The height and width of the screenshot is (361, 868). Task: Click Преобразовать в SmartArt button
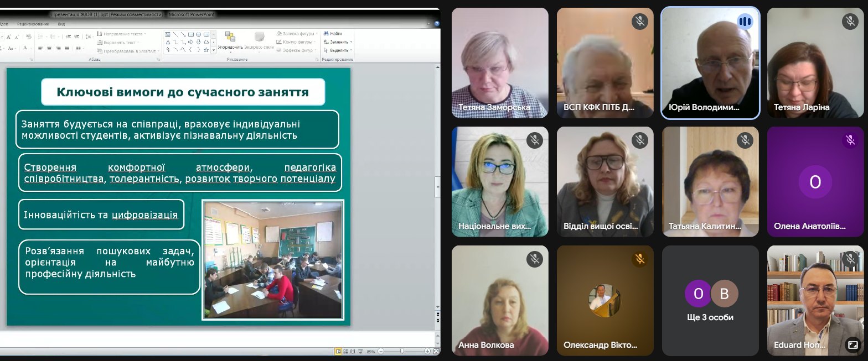pos(128,50)
